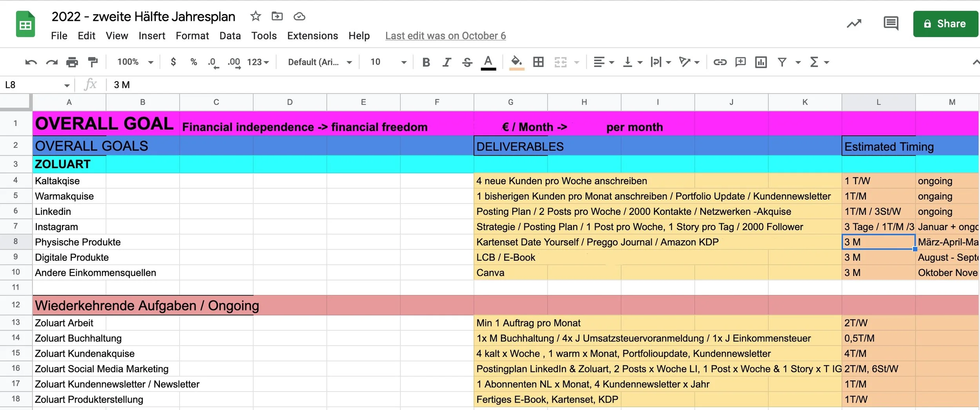Click the Insert link icon

[x=720, y=62]
